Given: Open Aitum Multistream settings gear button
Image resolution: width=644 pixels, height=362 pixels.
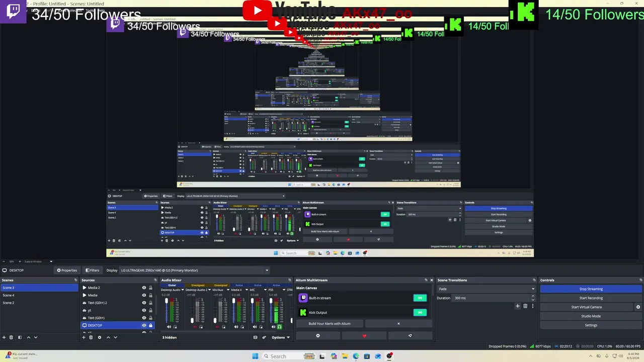Looking at the screenshot, I should point(317,336).
